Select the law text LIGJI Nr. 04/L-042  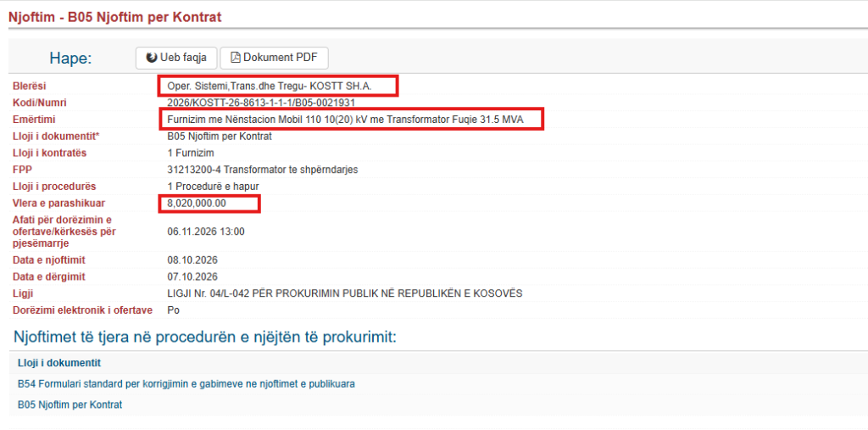(344, 293)
